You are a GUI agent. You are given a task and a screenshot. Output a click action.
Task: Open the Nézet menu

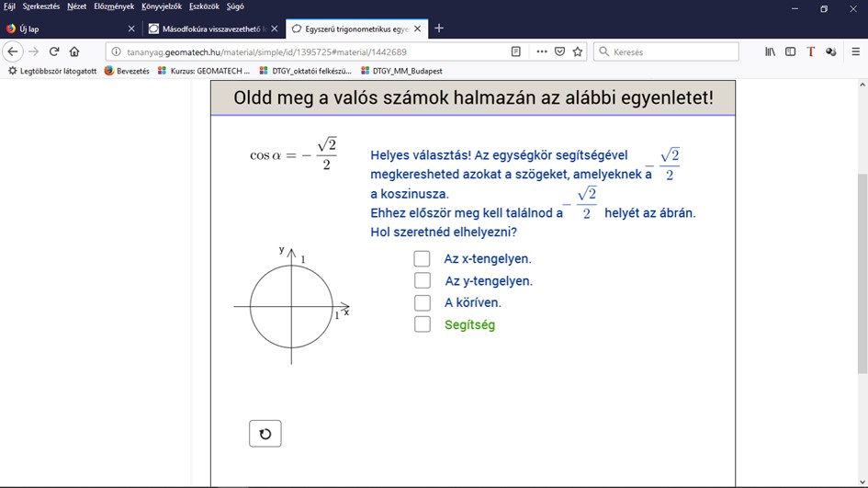(x=76, y=6)
